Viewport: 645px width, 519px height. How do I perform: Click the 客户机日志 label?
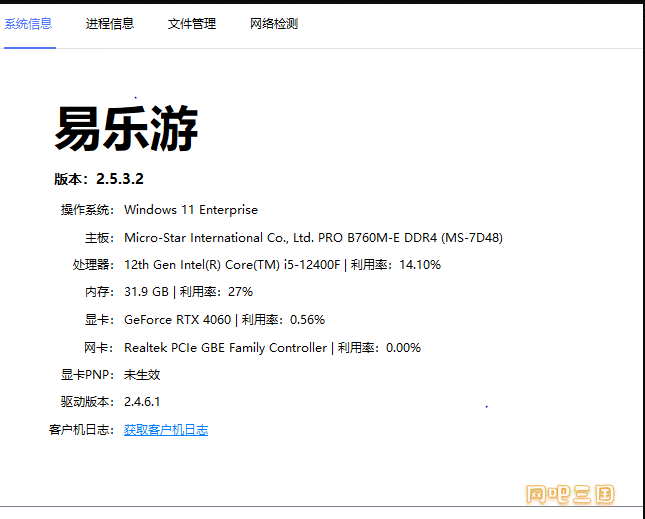(81, 430)
